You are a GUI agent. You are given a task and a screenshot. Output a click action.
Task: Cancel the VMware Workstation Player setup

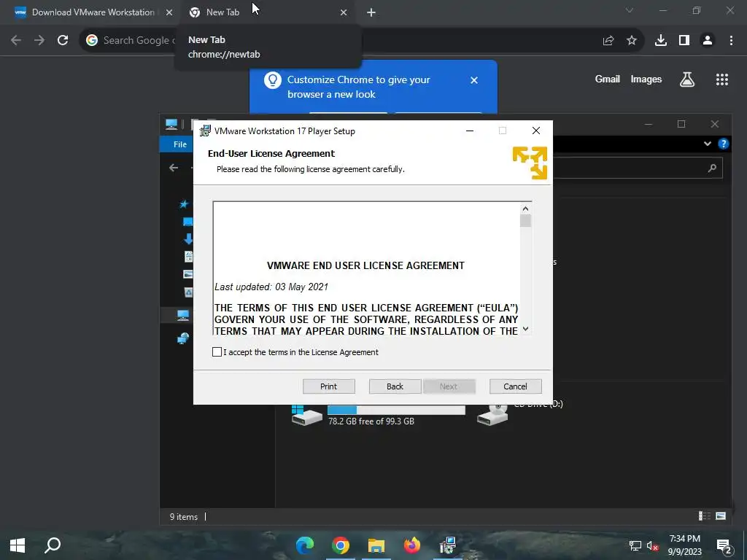click(x=516, y=386)
